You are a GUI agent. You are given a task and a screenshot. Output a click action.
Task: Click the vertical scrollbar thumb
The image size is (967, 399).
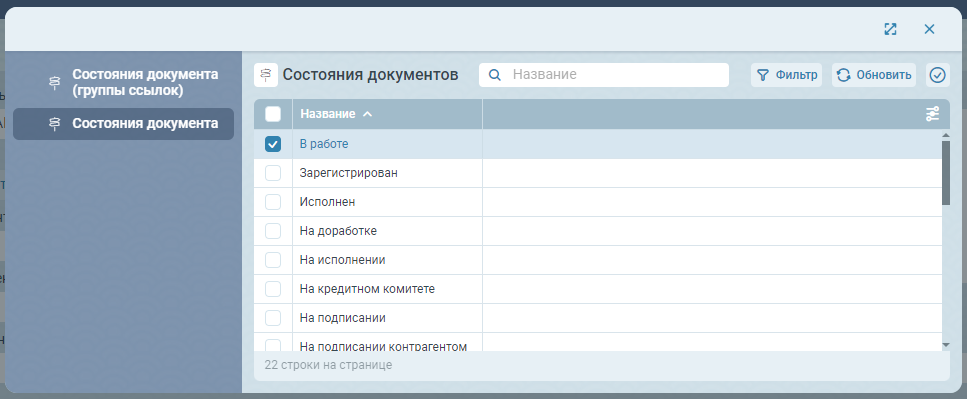tap(945, 173)
